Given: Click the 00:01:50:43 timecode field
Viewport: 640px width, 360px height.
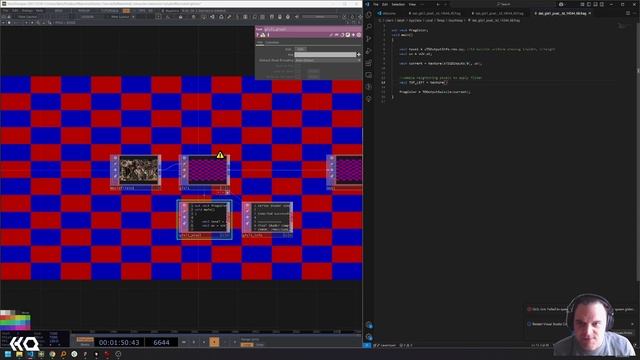Looking at the screenshot, I should [x=119, y=342].
